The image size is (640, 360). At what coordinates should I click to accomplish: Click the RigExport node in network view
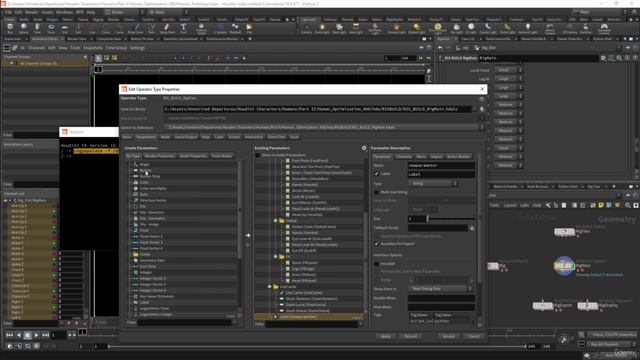tap(543, 305)
